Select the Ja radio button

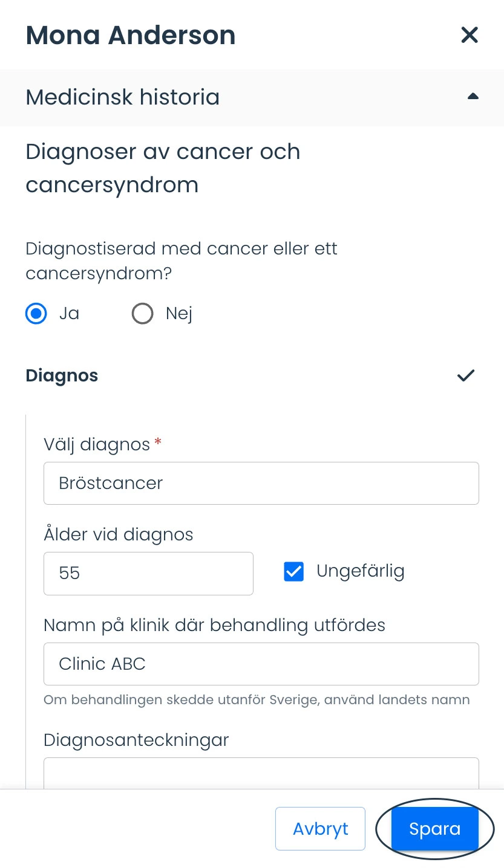(36, 314)
